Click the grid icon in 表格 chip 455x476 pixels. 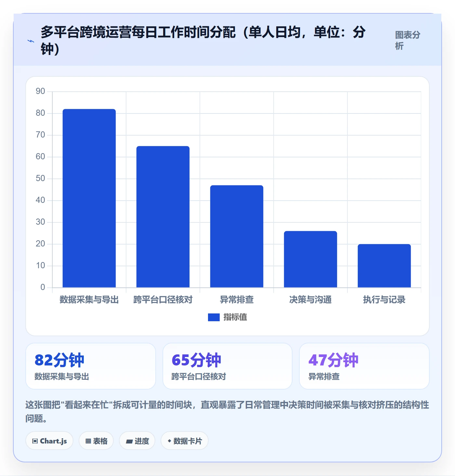[x=88, y=441]
